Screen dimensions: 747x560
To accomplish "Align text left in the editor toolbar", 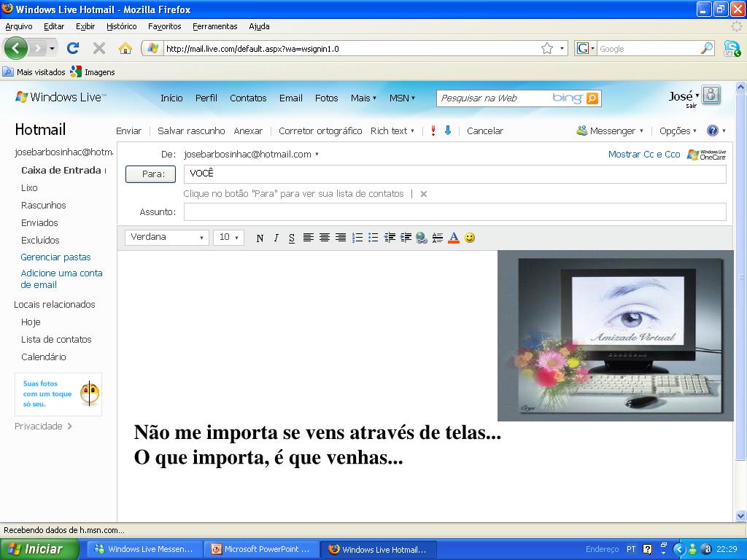I will [x=309, y=237].
